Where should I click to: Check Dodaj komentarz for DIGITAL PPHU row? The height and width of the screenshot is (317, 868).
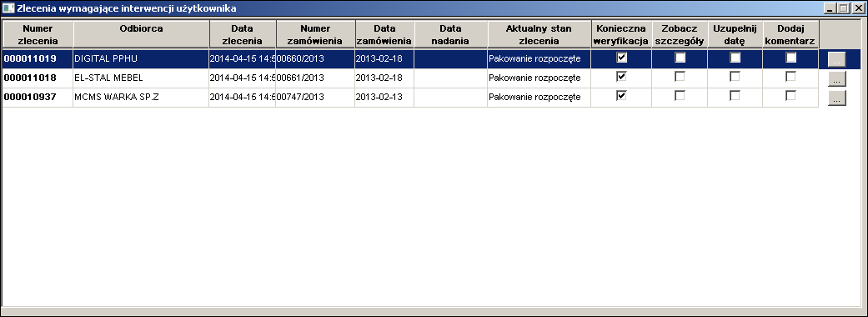(791, 58)
